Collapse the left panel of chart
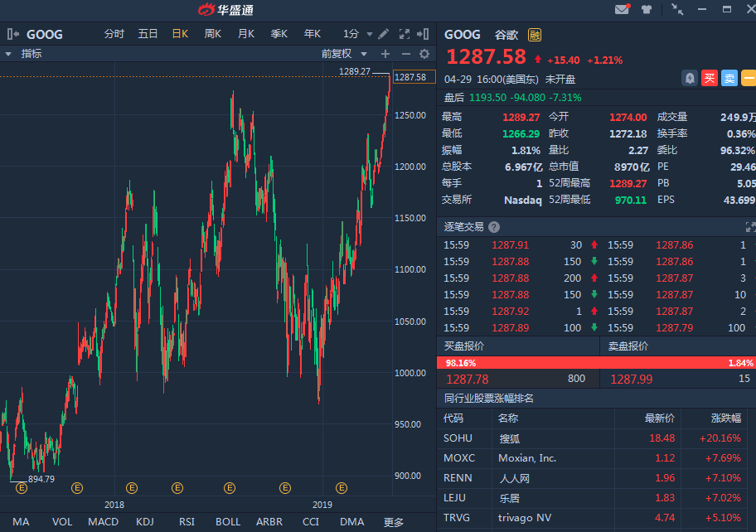The height and width of the screenshot is (532, 756). click(x=12, y=34)
